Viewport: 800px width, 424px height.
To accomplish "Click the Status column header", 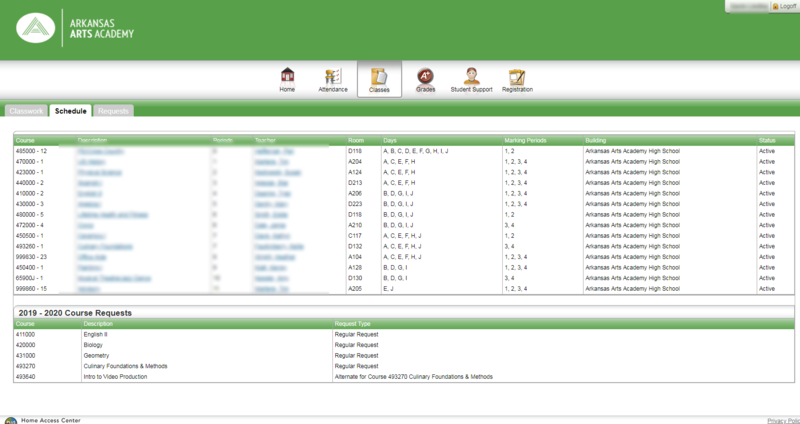I will click(767, 140).
